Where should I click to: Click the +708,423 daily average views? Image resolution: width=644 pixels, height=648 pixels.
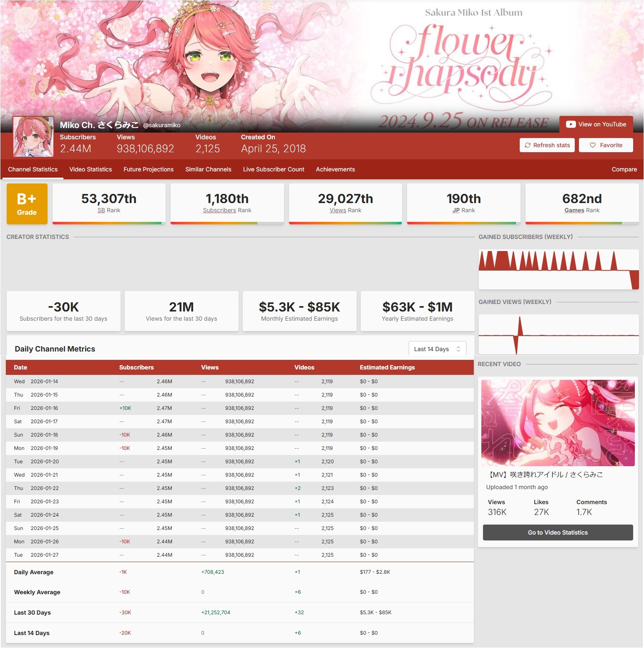click(213, 572)
